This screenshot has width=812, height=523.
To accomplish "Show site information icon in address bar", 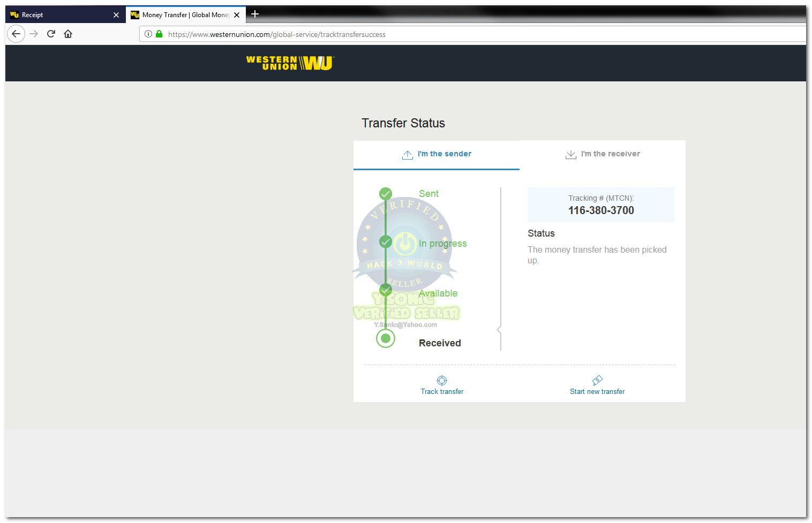I will [148, 34].
